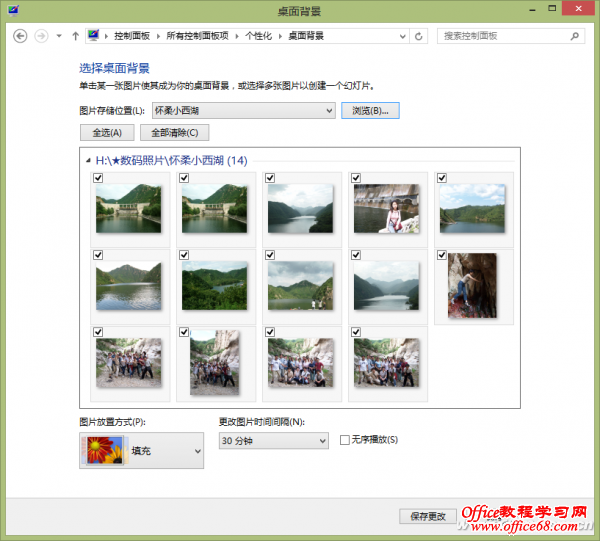Viewport: 600px width, 541px height.
Task: Uncheck the rock climbing photo checkbox
Action: click(x=442, y=255)
